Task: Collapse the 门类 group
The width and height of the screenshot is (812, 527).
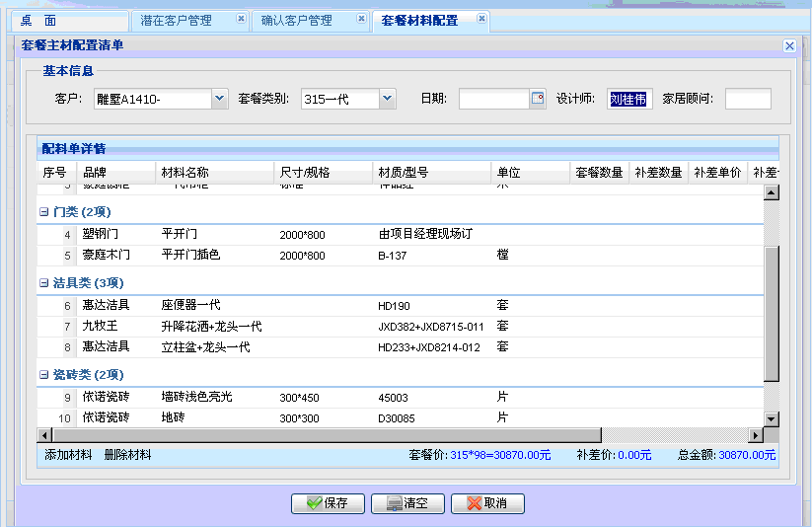Action: [x=43, y=212]
